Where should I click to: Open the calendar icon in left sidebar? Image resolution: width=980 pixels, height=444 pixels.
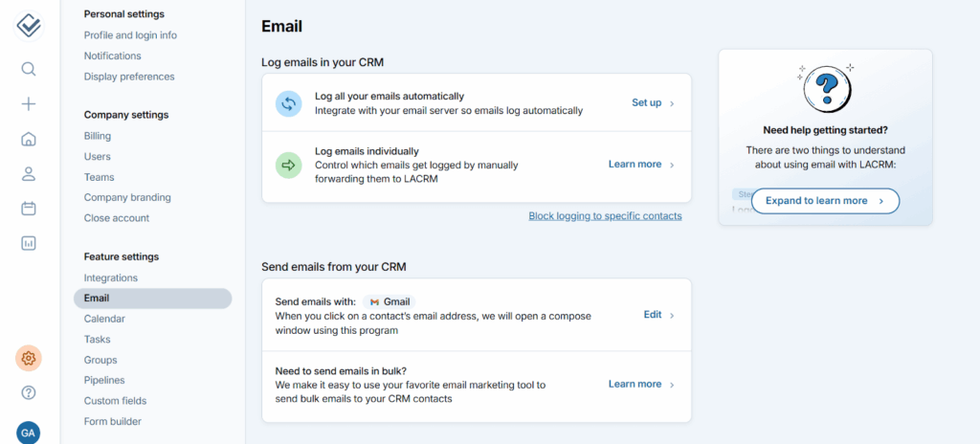click(x=29, y=208)
